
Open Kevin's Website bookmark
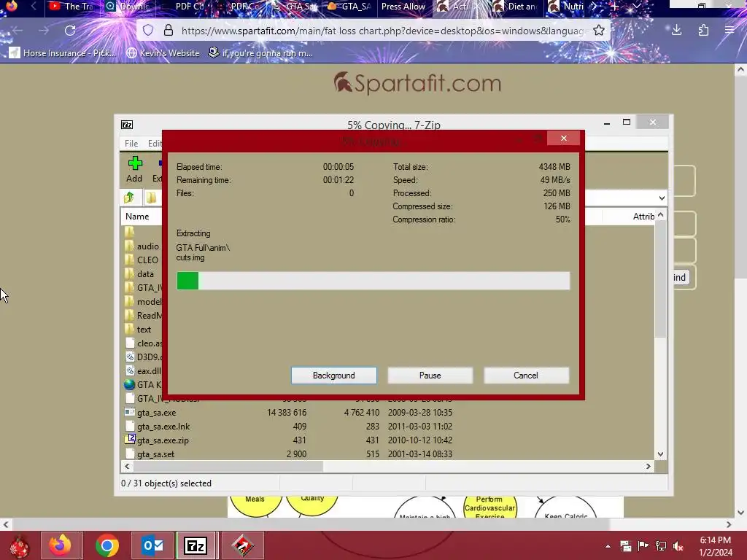tap(163, 52)
